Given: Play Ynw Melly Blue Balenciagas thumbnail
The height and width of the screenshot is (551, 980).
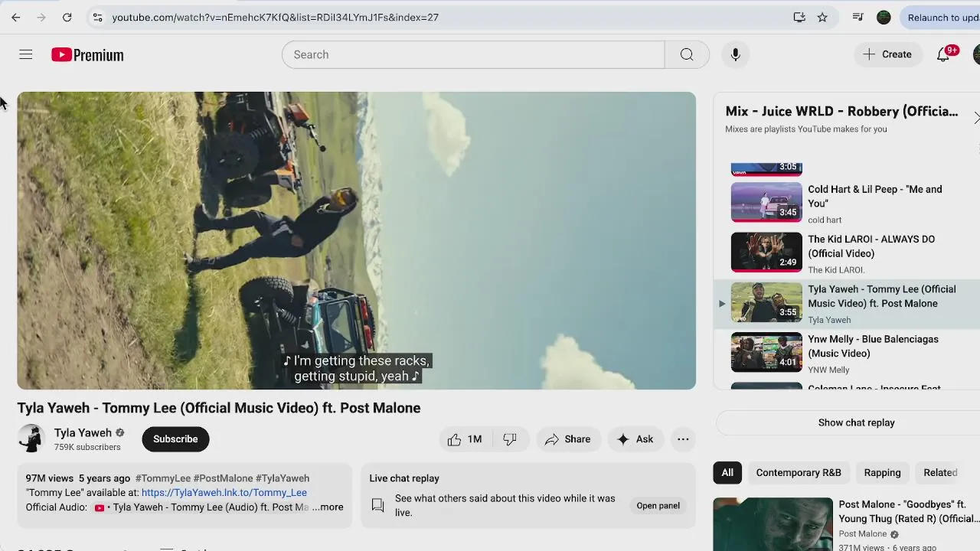Looking at the screenshot, I should tap(766, 352).
